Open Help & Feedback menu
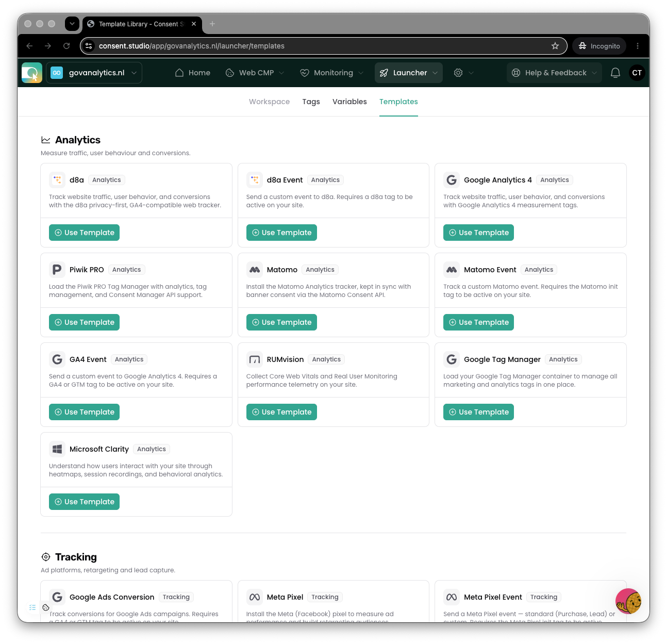Image resolution: width=666 pixels, height=644 pixels. (x=554, y=73)
